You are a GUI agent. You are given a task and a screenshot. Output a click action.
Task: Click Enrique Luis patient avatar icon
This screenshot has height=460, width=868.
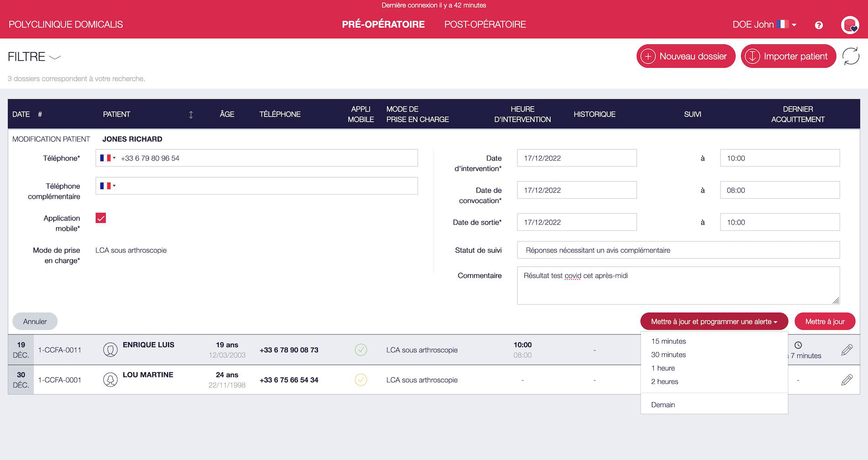pyautogui.click(x=110, y=350)
